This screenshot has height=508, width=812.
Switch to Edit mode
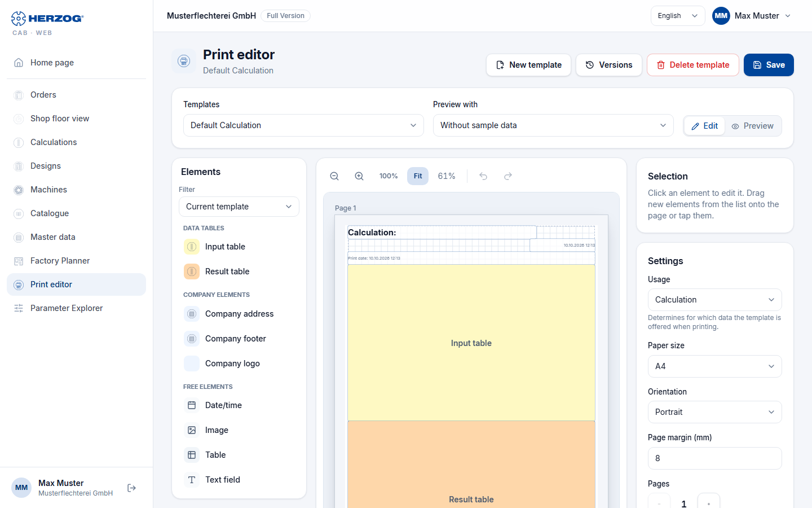point(705,126)
